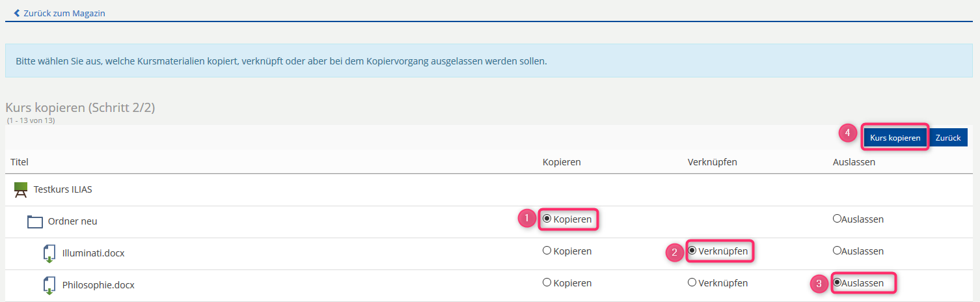Choose Verknüpfen for Illuminati.docx
The width and height of the screenshot is (980, 302).
(692, 251)
